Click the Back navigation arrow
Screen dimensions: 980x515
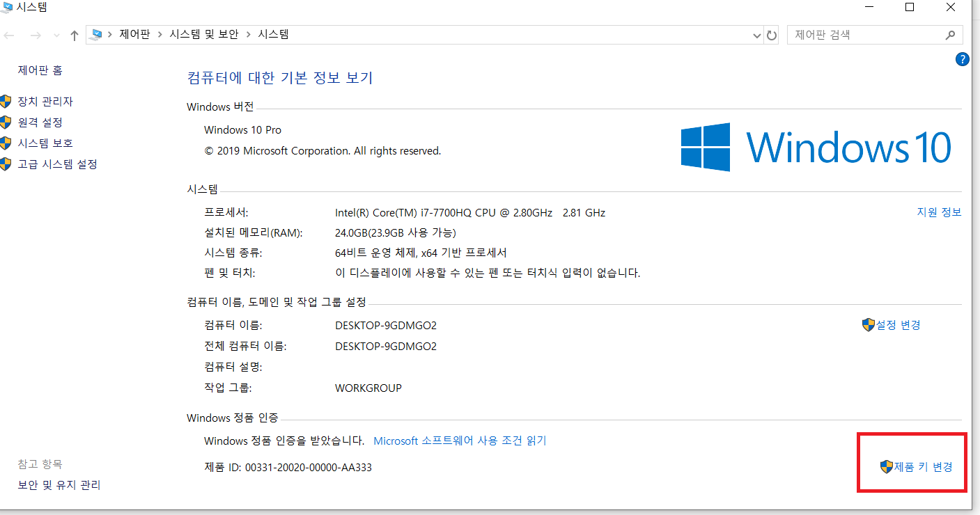[x=10, y=35]
